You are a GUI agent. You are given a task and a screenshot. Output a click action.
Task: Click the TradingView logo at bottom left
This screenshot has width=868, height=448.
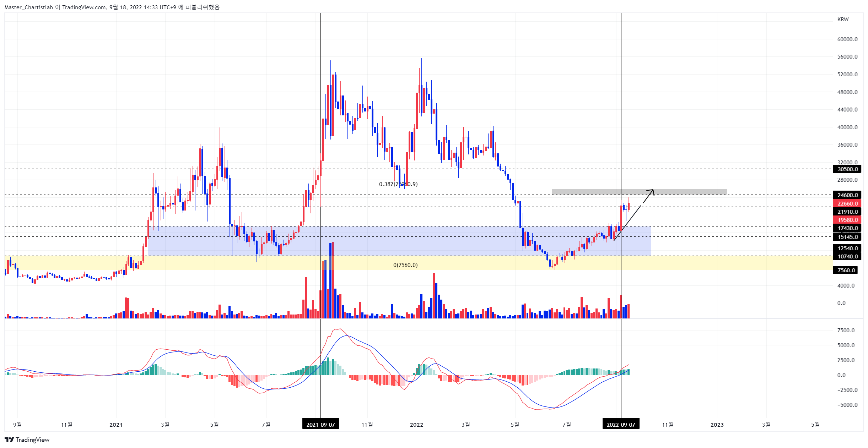tap(27, 440)
